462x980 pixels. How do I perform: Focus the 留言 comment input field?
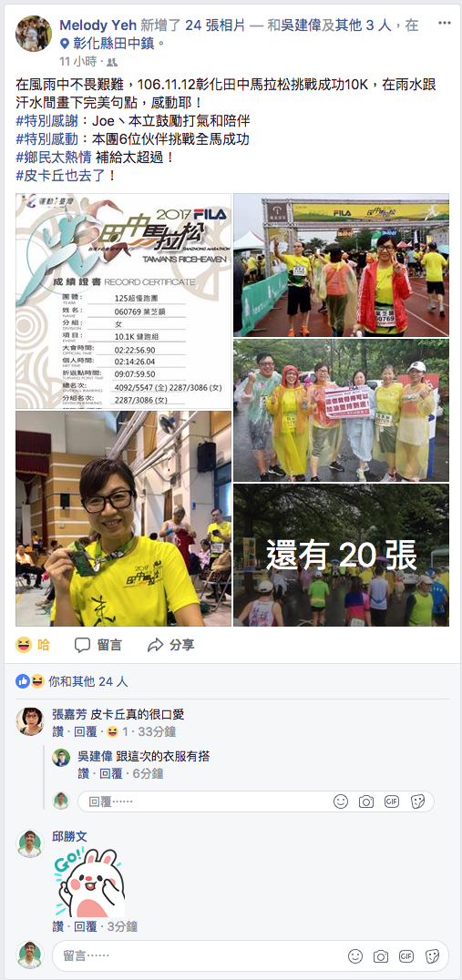pyautogui.click(x=250, y=956)
